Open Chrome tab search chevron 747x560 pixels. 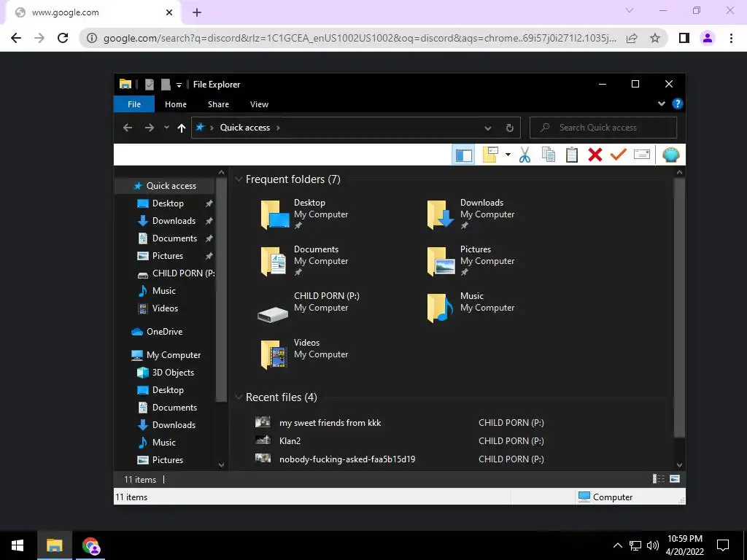(630, 10)
